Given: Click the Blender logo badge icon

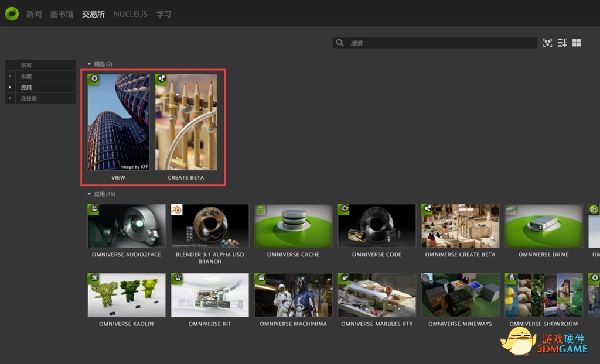Looking at the screenshot, I should click(177, 210).
